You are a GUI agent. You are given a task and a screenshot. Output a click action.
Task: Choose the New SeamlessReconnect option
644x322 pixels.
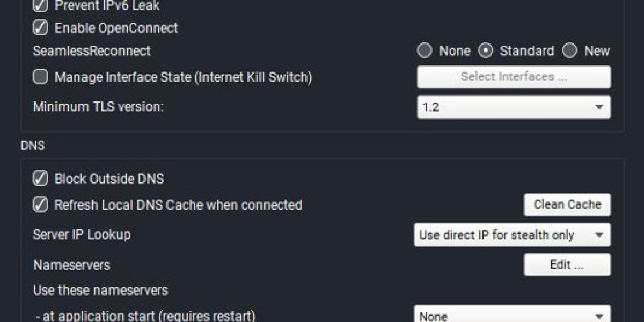569,51
